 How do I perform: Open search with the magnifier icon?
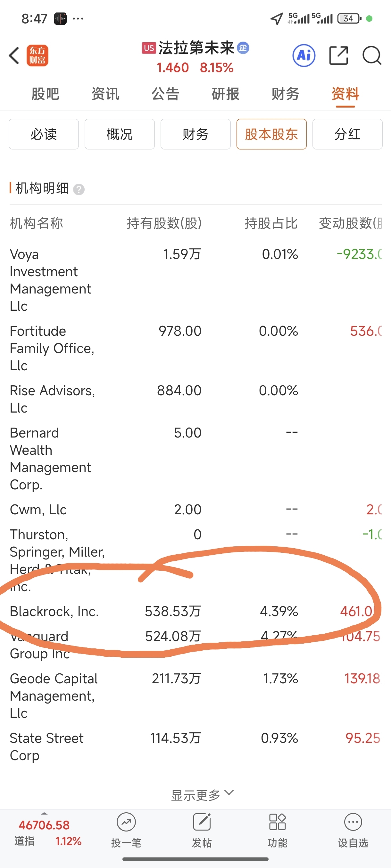click(x=371, y=55)
